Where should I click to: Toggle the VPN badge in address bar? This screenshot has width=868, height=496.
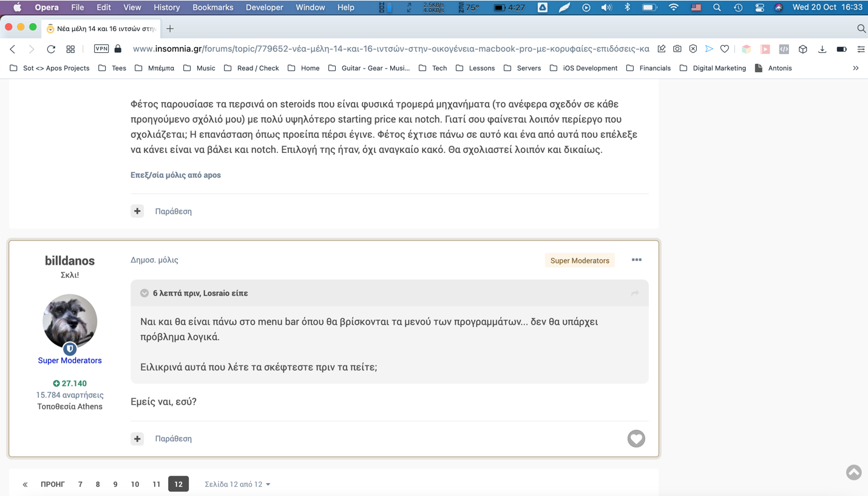[x=101, y=49]
